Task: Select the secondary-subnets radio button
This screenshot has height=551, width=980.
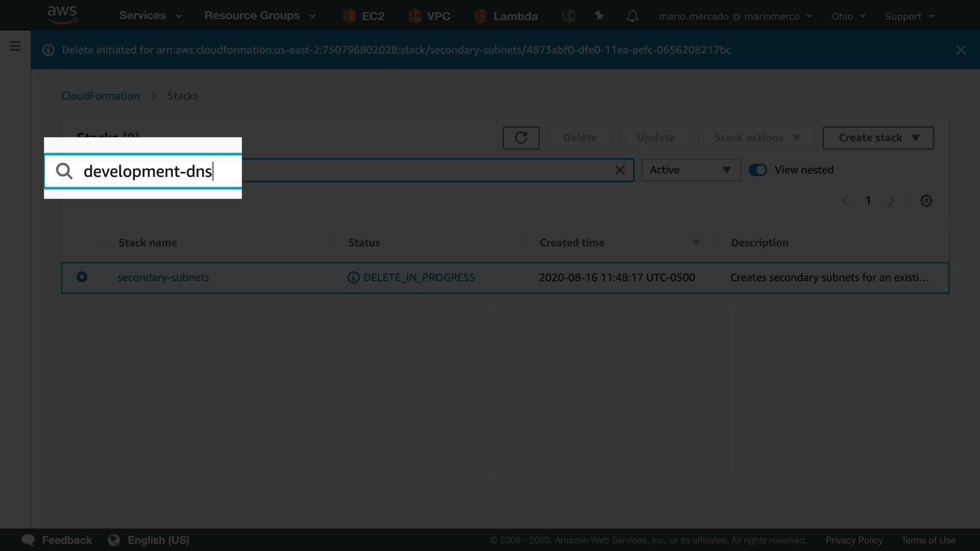Action: coord(82,277)
